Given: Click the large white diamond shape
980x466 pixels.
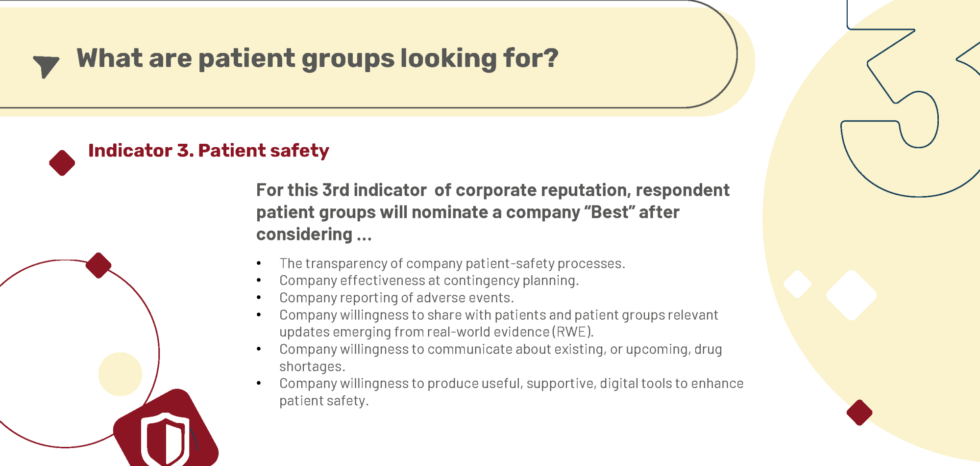Looking at the screenshot, I should 852,295.
